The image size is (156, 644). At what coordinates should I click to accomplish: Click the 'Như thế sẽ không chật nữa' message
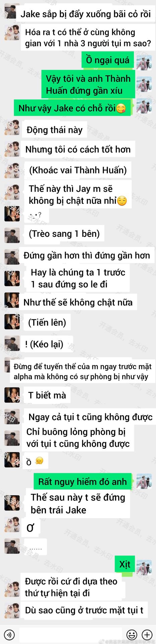tap(78, 302)
